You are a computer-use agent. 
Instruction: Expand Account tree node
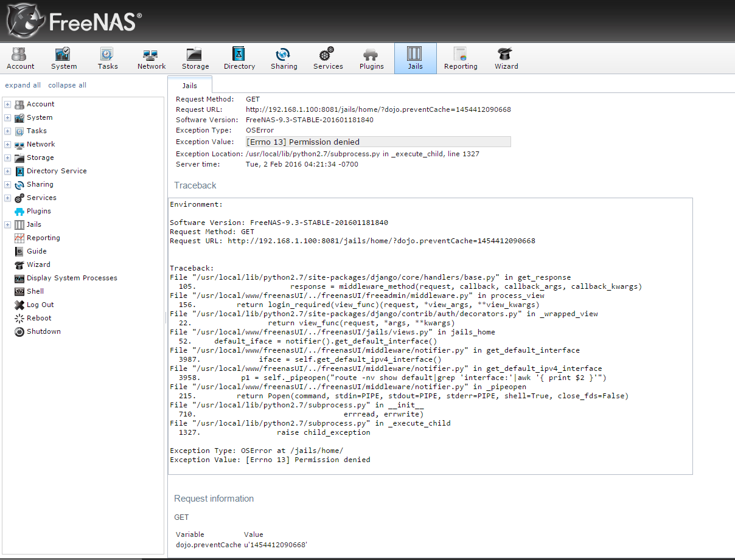[x=7, y=105]
